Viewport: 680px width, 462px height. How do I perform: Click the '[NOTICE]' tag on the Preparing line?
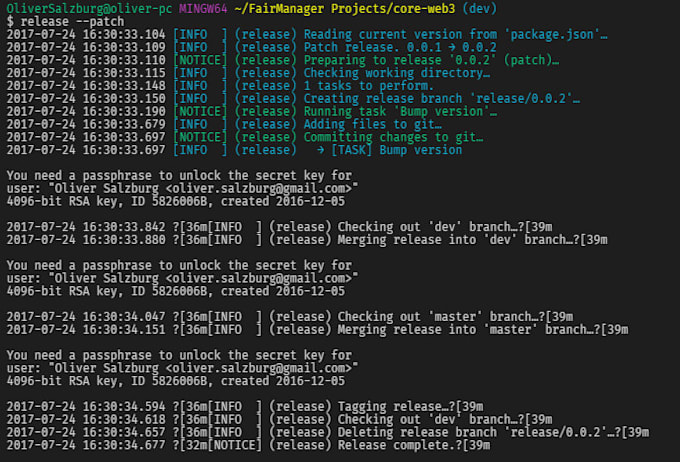click(200, 60)
